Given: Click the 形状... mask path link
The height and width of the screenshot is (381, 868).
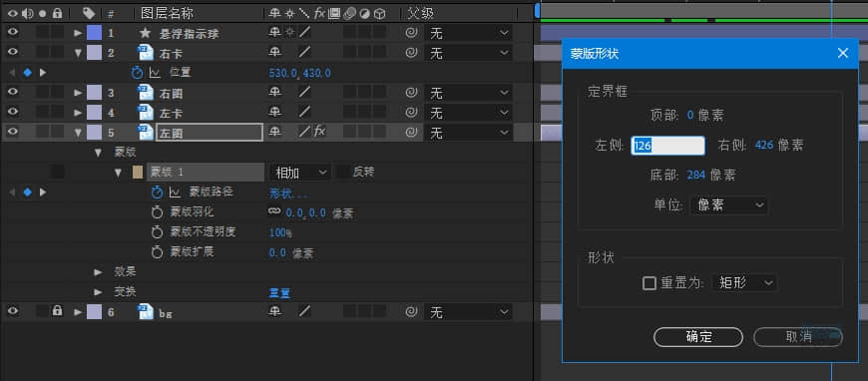Looking at the screenshot, I should [288, 193].
